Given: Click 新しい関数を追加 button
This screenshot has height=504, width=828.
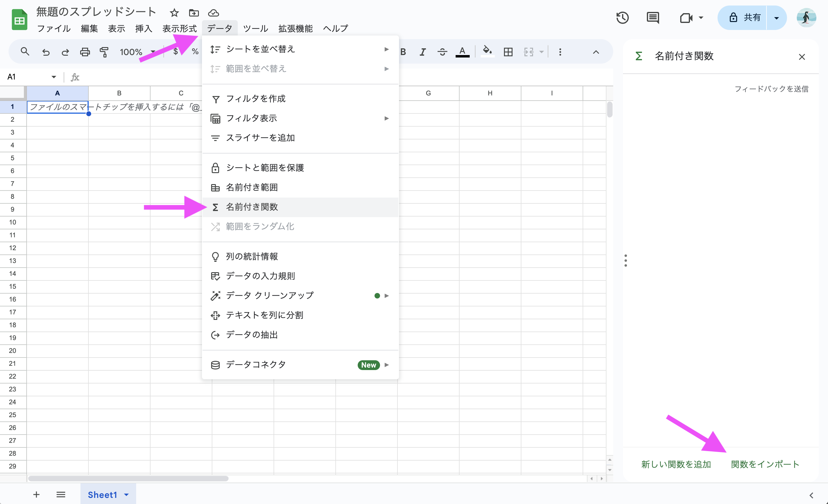Looking at the screenshot, I should coord(676,464).
